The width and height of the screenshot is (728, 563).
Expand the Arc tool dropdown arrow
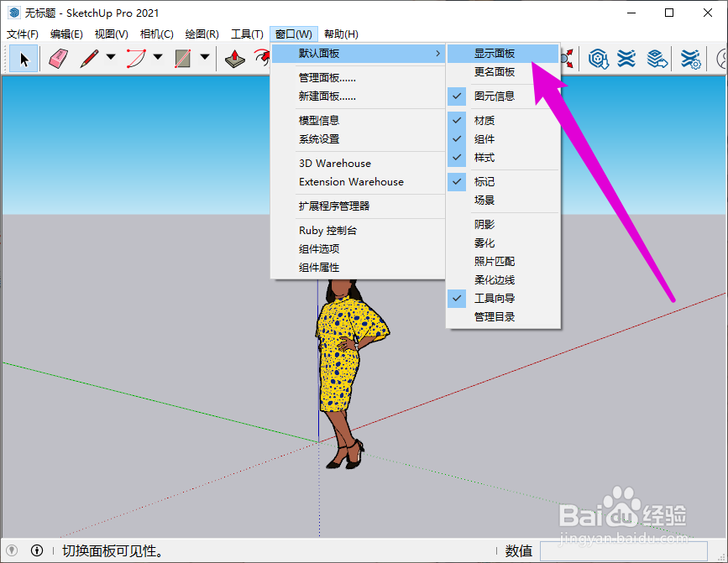point(156,58)
